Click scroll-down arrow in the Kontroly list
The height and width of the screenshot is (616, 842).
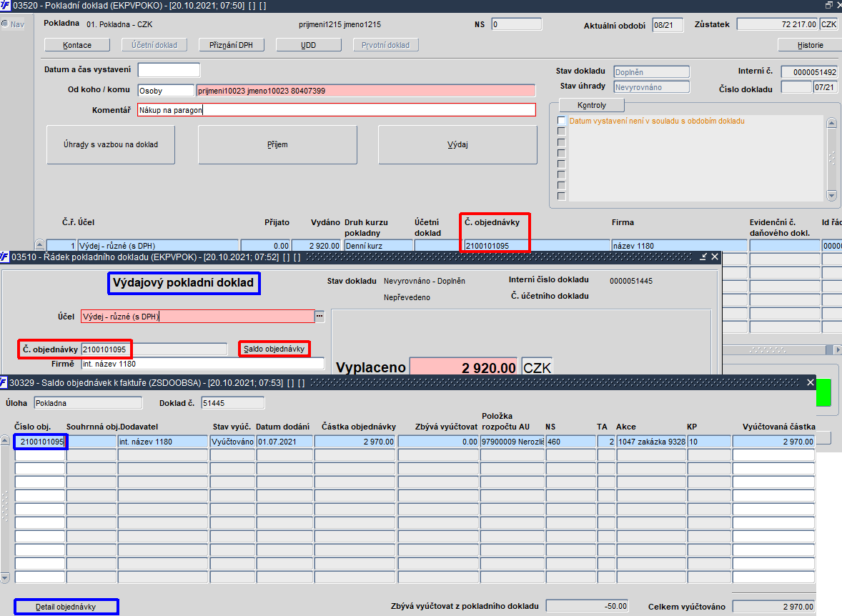[832, 196]
